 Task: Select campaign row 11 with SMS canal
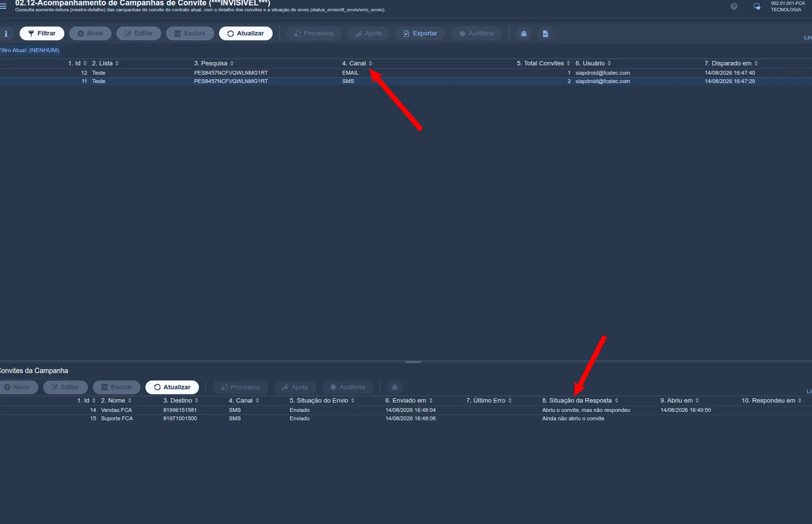click(406, 82)
